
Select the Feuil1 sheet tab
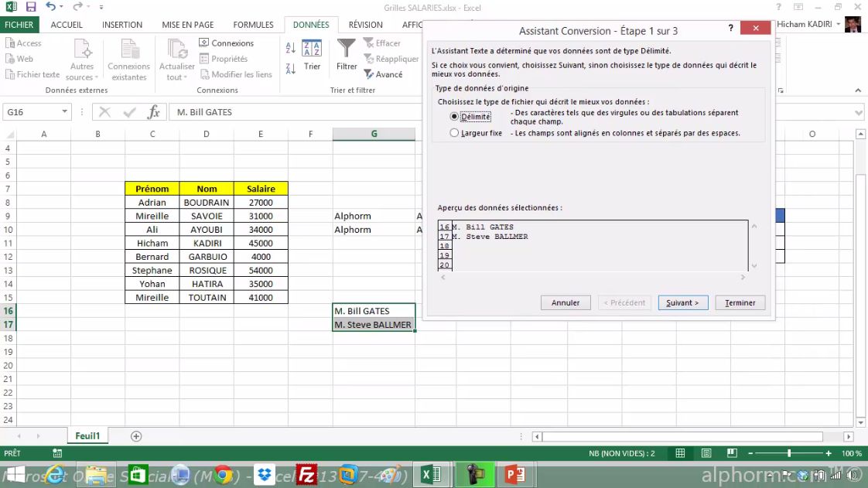coord(87,435)
